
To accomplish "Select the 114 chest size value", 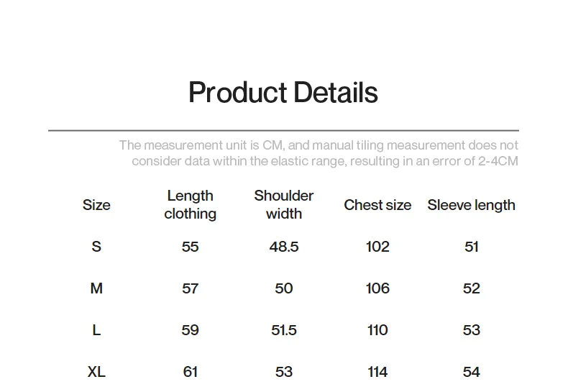I will pyautogui.click(x=377, y=372).
